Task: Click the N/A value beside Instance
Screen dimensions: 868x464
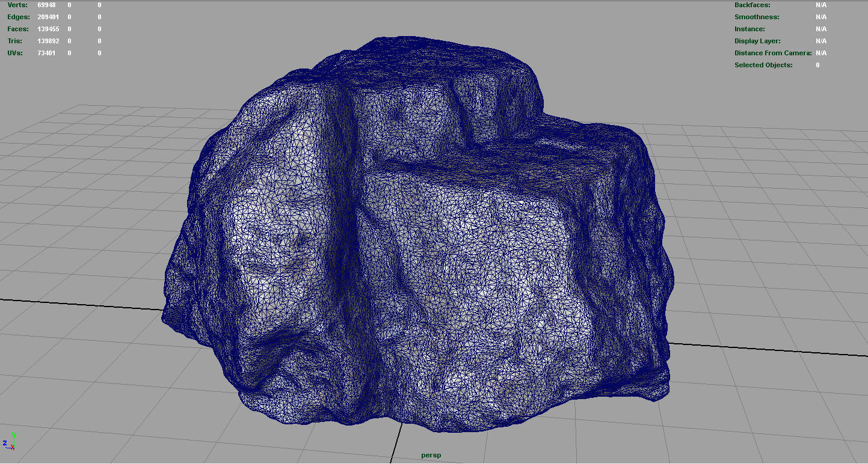Action: coord(821,29)
